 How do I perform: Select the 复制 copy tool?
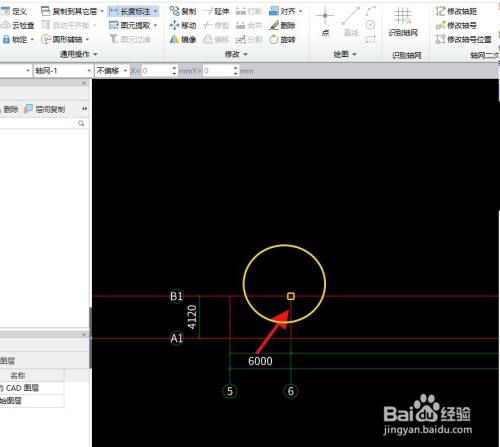click(183, 11)
